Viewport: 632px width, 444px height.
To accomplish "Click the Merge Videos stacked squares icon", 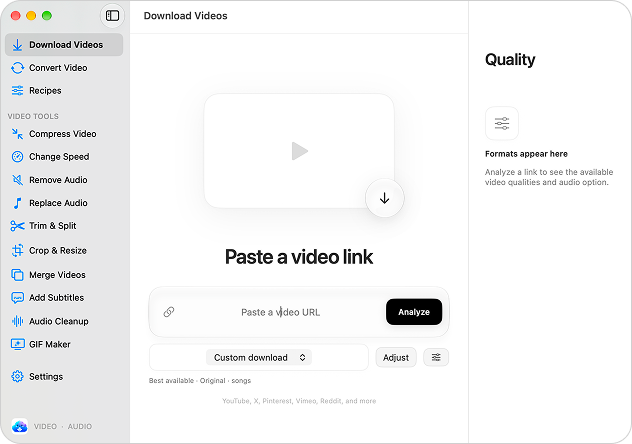I will 17,275.
